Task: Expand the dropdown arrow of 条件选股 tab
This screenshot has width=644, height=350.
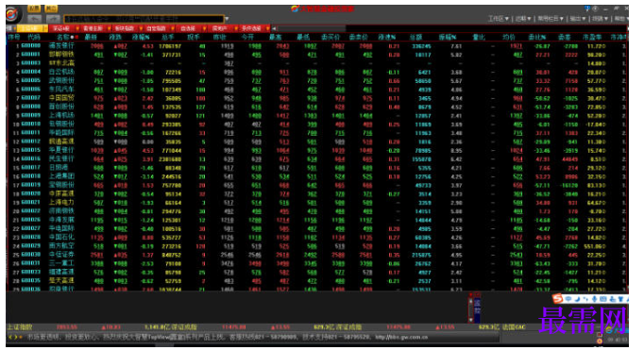Action: click(x=268, y=28)
